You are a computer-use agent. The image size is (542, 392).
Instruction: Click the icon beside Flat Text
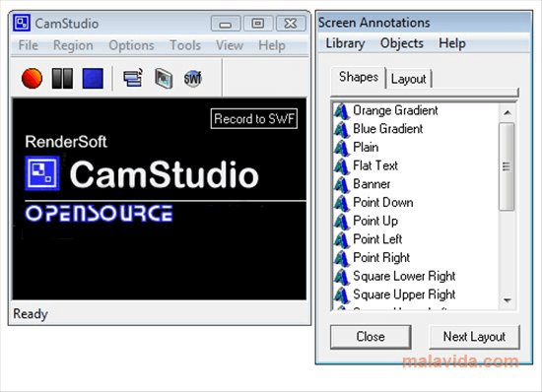342,165
